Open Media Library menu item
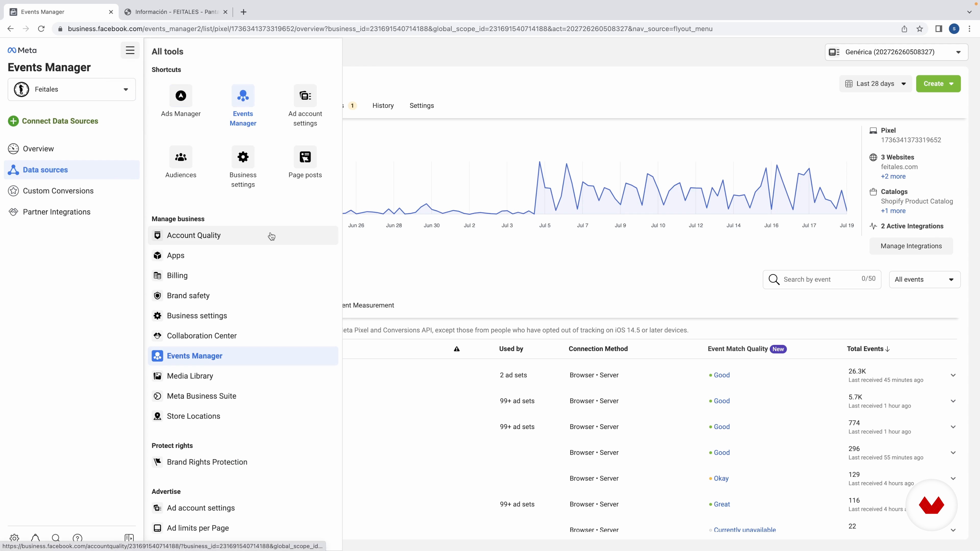Image resolution: width=980 pixels, height=551 pixels. pos(243,376)
